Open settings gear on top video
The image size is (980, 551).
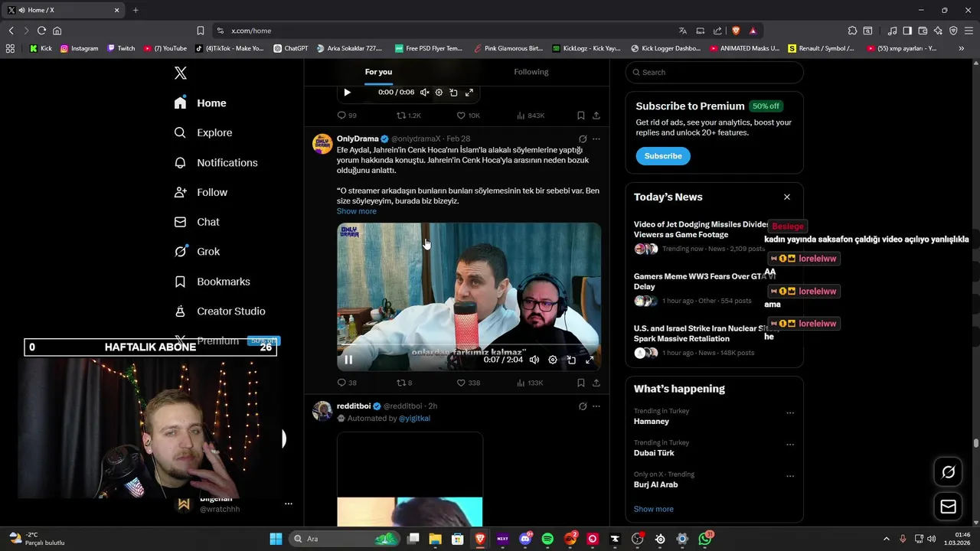pyautogui.click(x=439, y=93)
